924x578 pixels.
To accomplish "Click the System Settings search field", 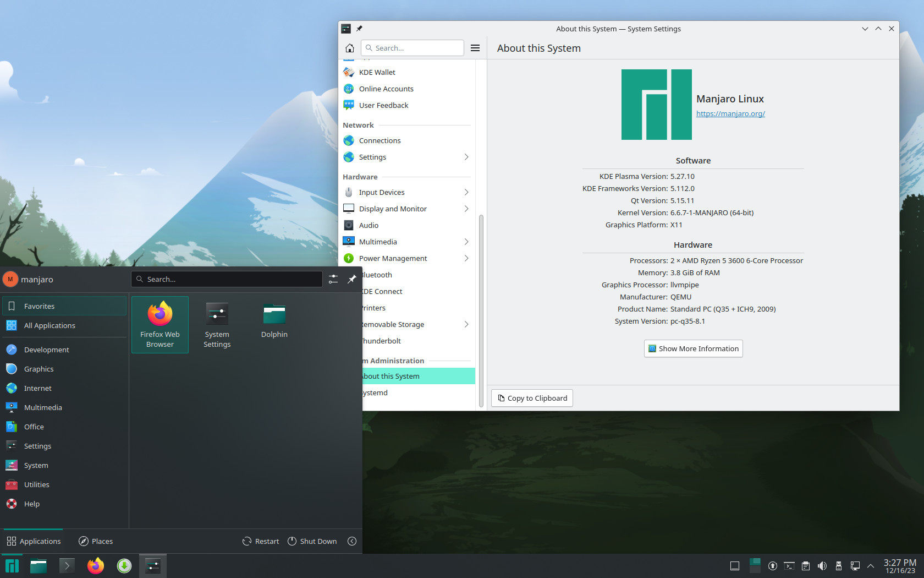I will pyautogui.click(x=413, y=48).
